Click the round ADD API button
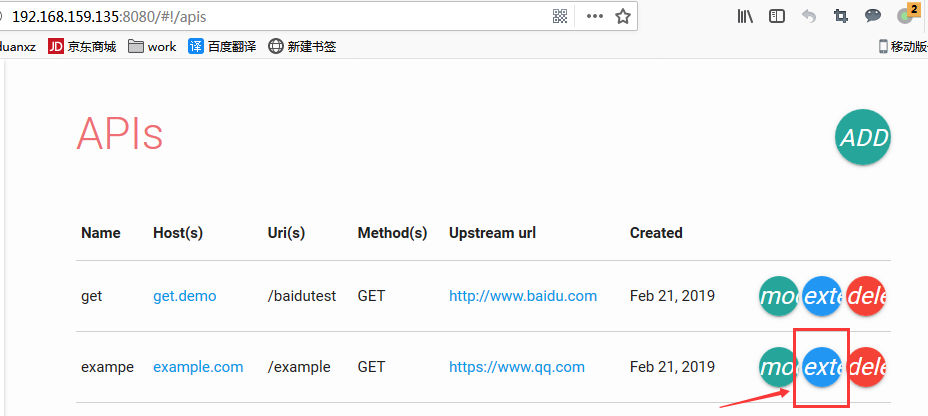The width and height of the screenshot is (928, 416). pyautogui.click(x=862, y=137)
